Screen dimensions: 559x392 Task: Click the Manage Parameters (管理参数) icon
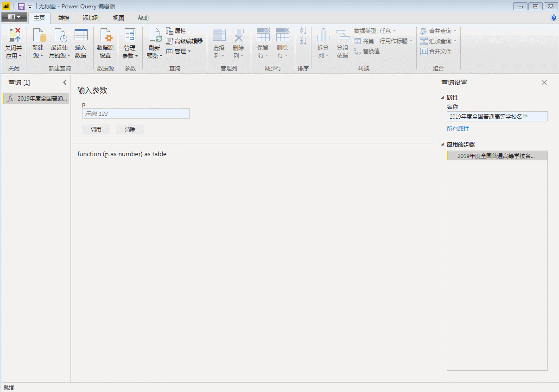click(x=130, y=36)
